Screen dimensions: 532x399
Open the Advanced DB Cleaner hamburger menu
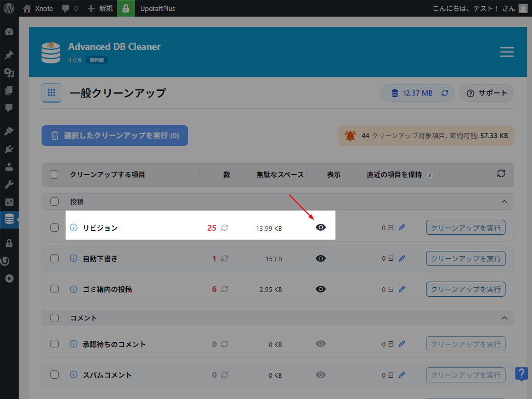tap(507, 52)
